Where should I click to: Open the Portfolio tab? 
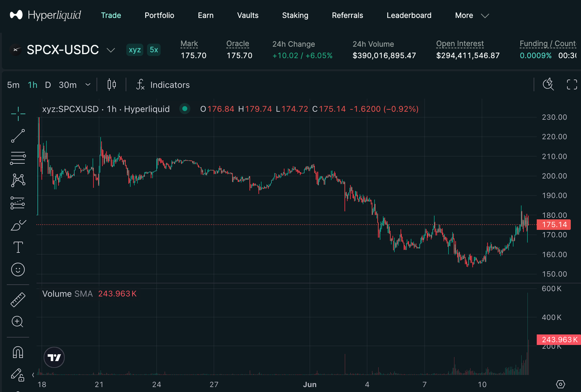click(x=159, y=15)
